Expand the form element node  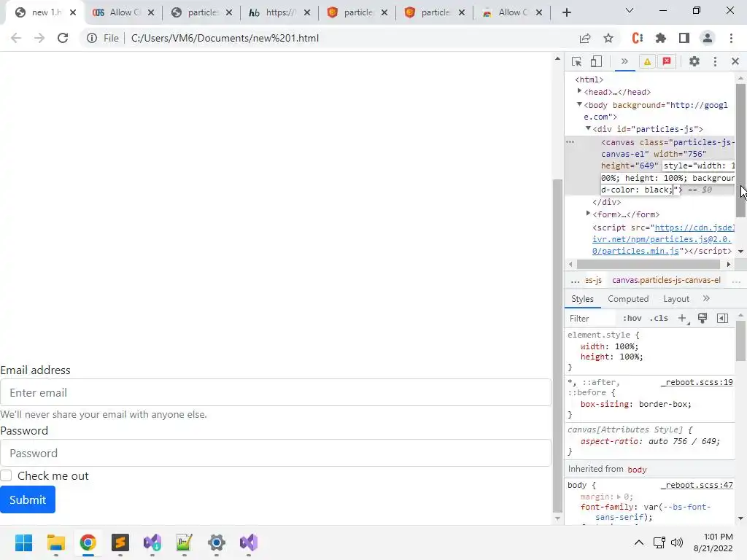pyautogui.click(x=588, y=214)
